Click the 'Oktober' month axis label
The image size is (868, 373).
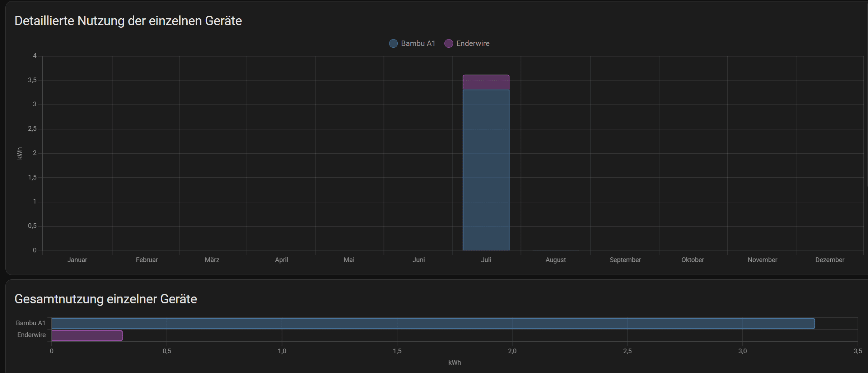click(x=693, y=260)
